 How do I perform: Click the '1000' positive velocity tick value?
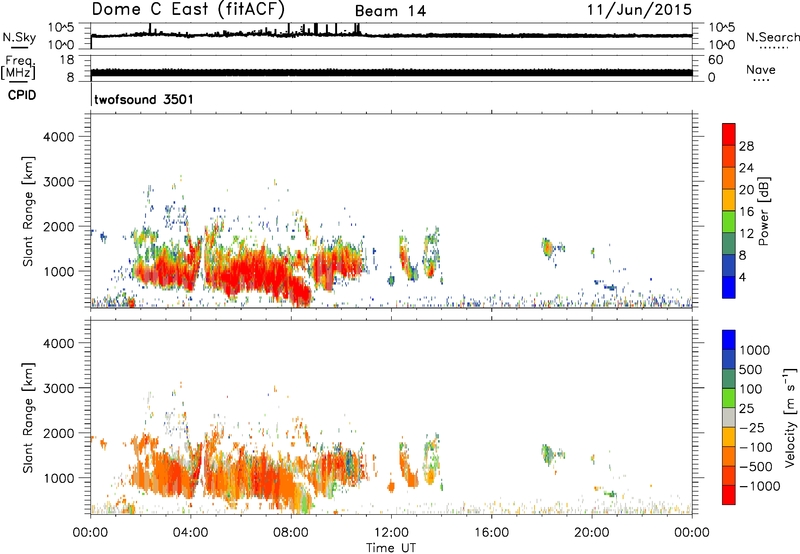coord(755,350)
